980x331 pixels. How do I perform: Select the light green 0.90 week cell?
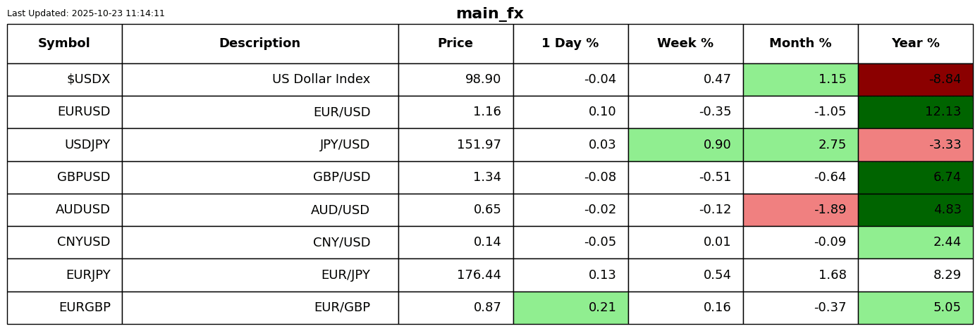pyautogui.click(x=685, y=145)
